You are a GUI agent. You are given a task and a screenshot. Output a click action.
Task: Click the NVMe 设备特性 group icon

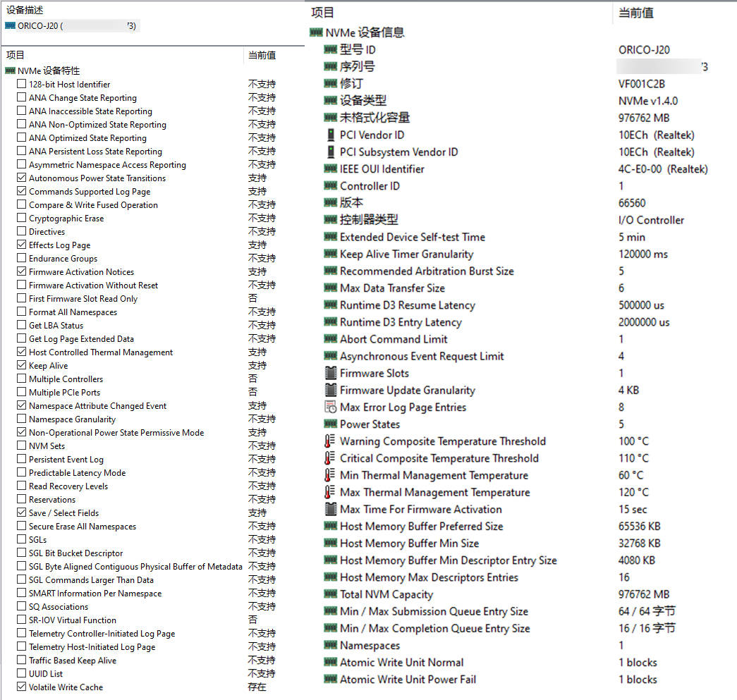pyautogui.click(x=10, y=70)
